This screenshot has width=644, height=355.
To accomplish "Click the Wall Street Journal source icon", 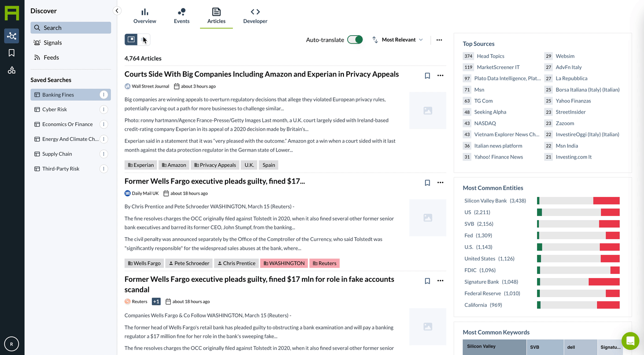I will pyautogui.click(x=128, y=86).
